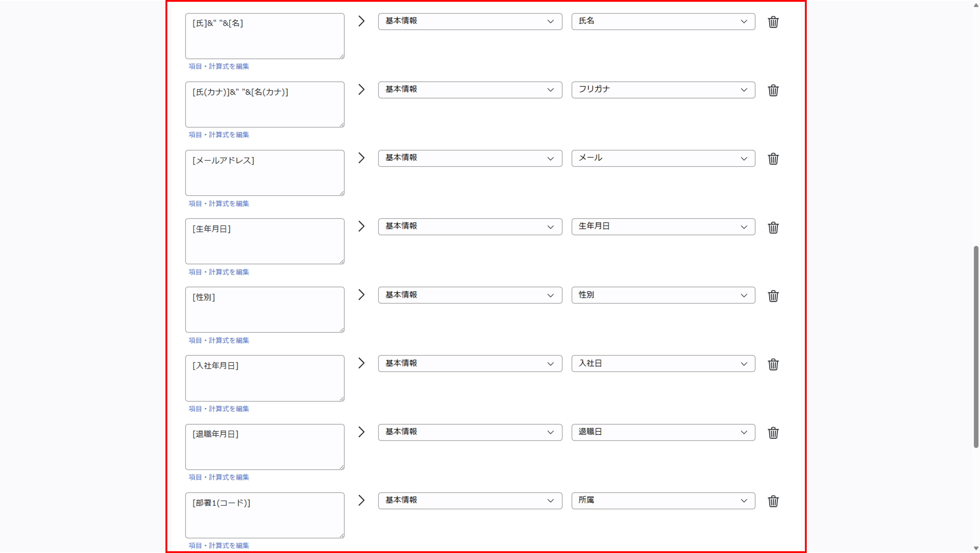Edit formula link under [氏(カナ)] field

[219, 135]
